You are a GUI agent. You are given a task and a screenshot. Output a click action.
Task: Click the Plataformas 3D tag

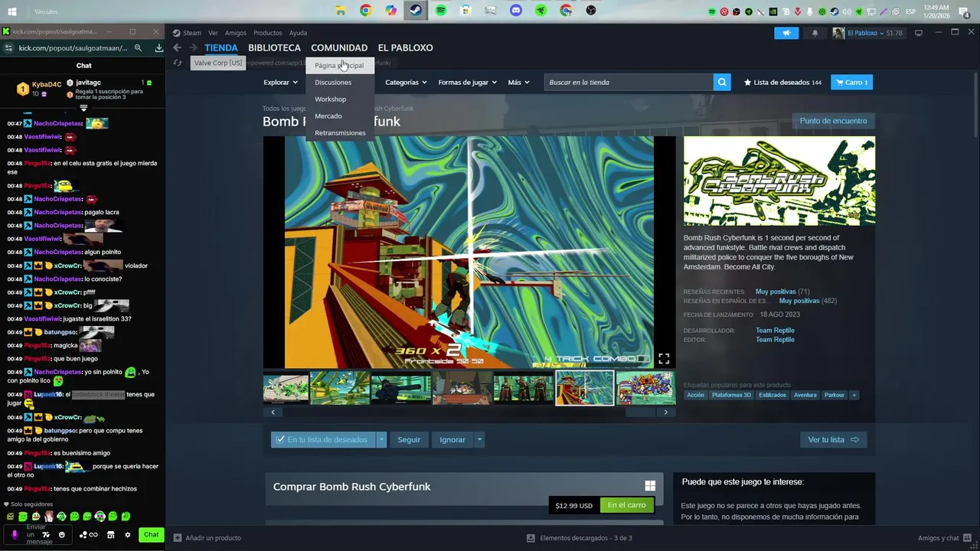click(x=731, y=395)
